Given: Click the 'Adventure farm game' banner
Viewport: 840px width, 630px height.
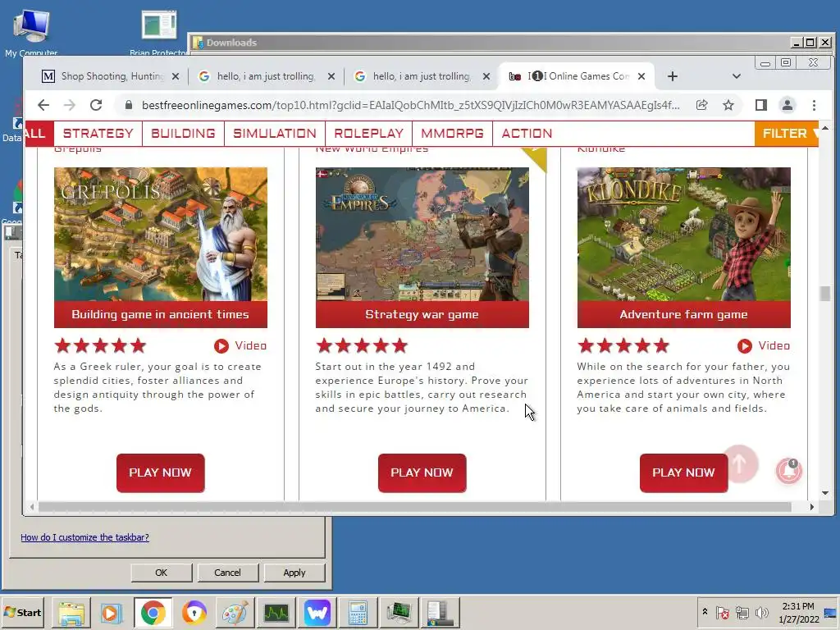Looking at the screenshot, I should pos(683,314).
